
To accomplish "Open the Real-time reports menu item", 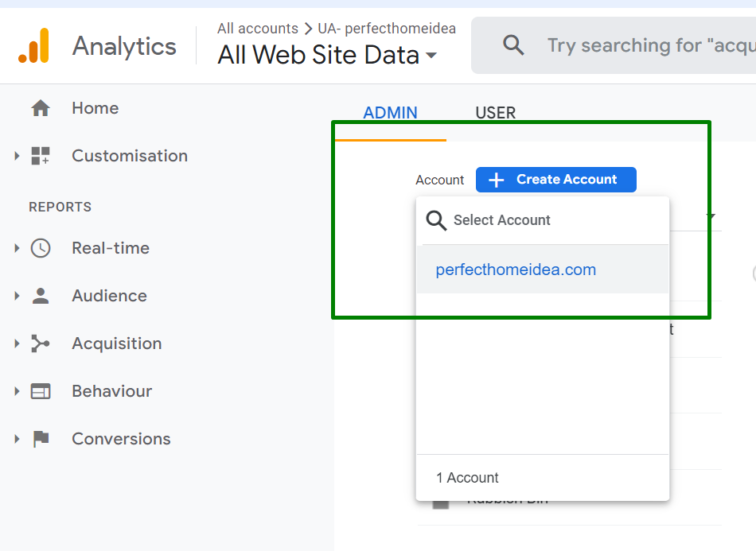I will pyautogui.click(x=111, y=248).
